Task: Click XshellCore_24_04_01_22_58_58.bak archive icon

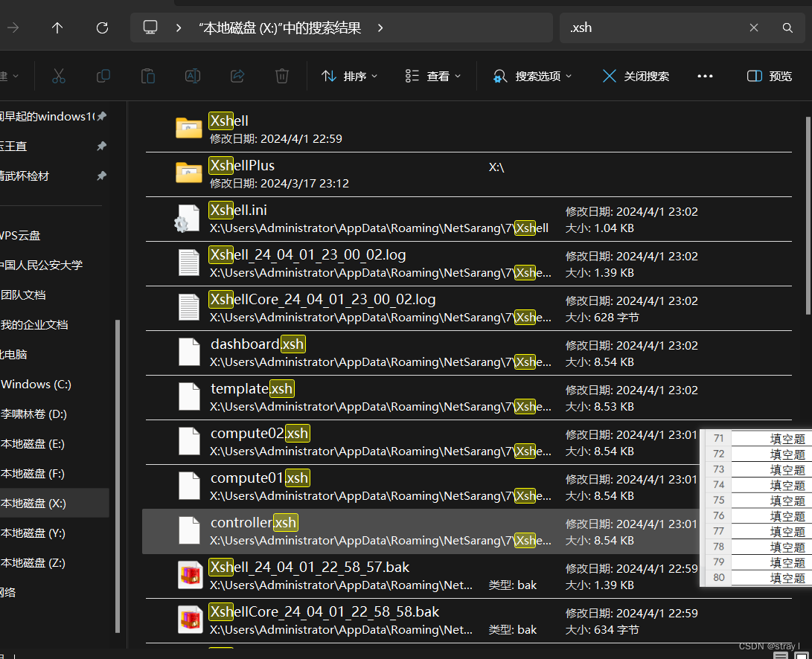Action: (190, 619)
